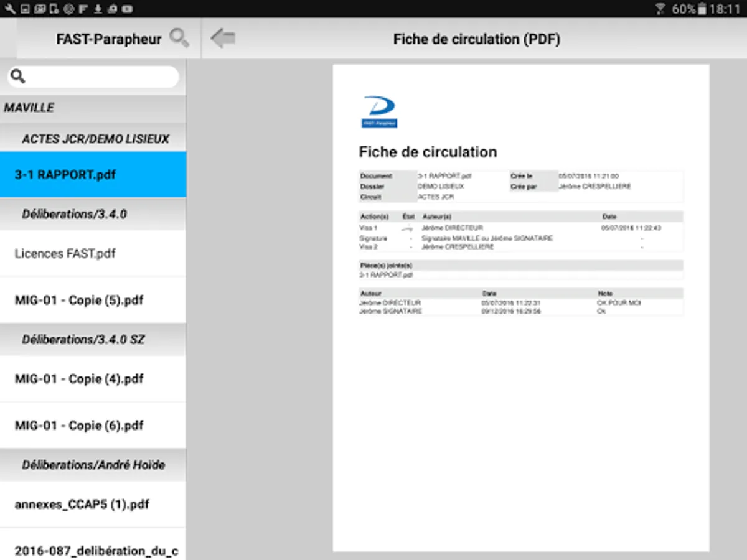Click the Signature action row label
747x560 pixels.
click(x=373, y=238)
